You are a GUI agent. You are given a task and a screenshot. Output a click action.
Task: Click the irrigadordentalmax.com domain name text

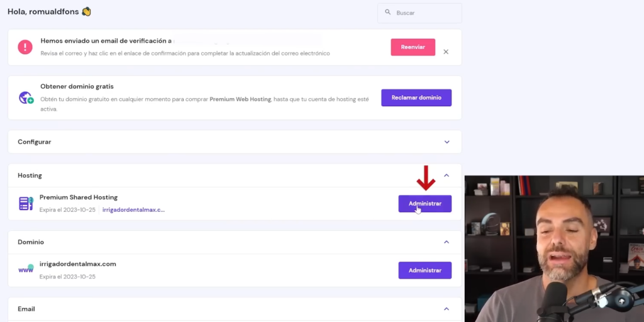click(x=77, y=264)
